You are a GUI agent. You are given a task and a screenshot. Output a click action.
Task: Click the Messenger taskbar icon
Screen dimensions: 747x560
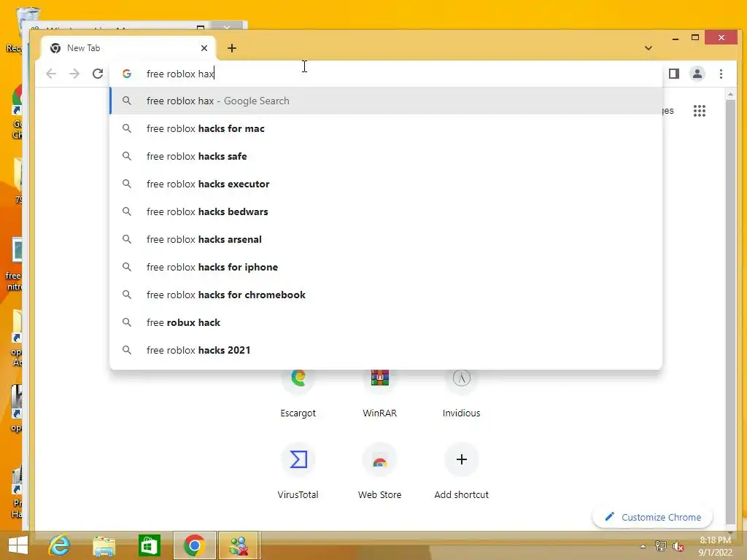click(239, 545)
